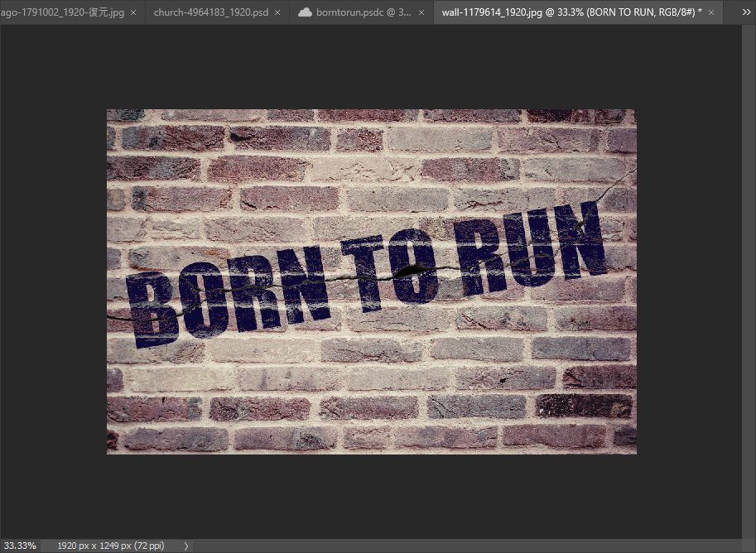Screen dimensions: 756x553
Task: Select the wall-1179614_1920.jpg document tab
Action: click(571, 12)
